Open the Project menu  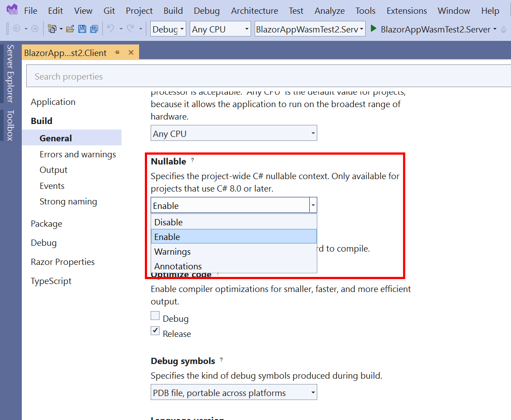(x=139, y=11)
